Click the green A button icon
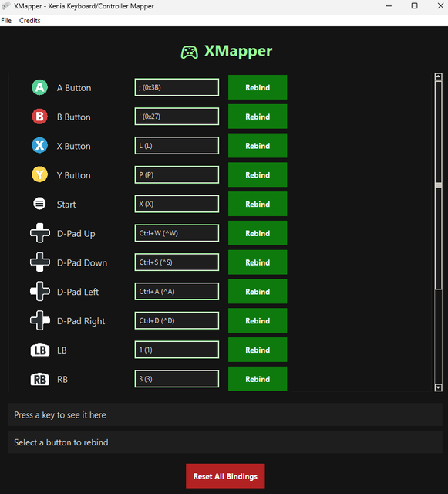The width and height of the screenshot is (448, 494). point(39,87)
